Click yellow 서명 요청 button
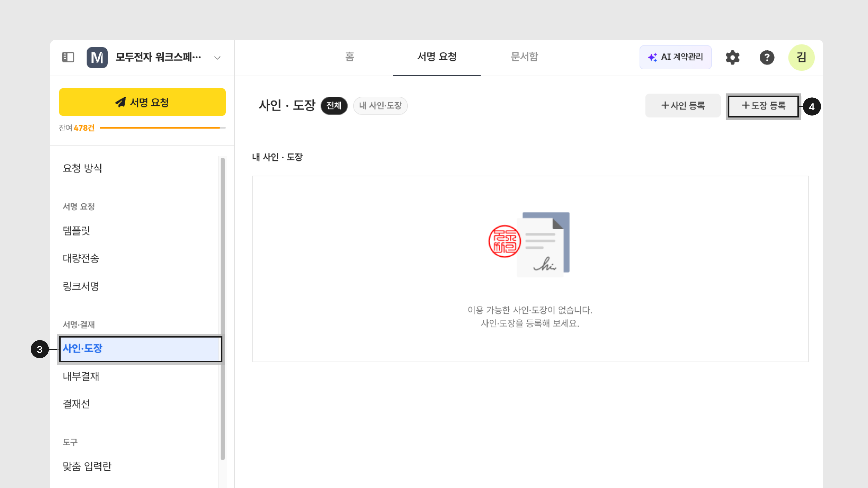Viewport: 868px width, 488px height. (142, 102)
